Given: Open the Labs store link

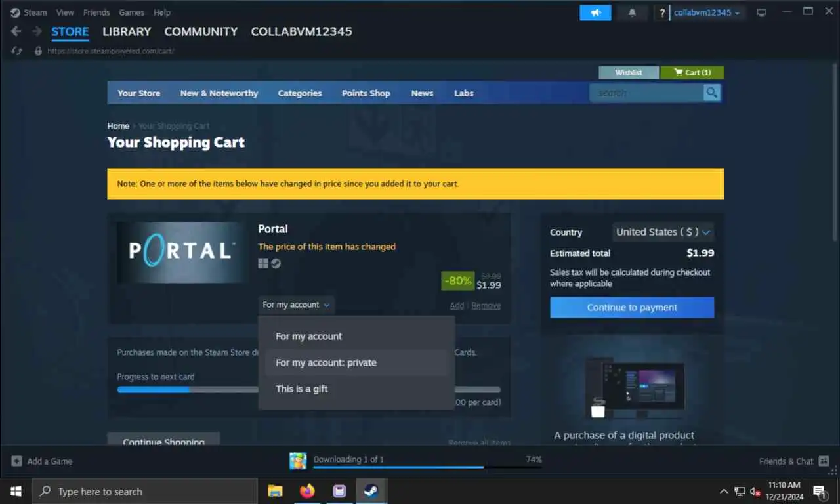Looking at the screenshot, I should pos(464,93).
